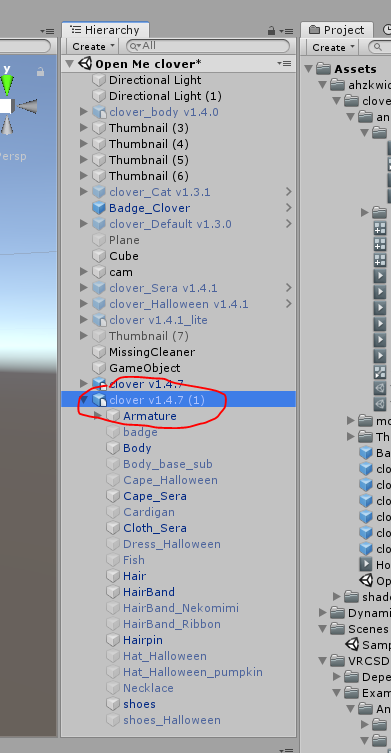391x753 pixels.
Task: Select the Thumbnail (5) object
Action: pyautogui.click(x=149, y=160)
